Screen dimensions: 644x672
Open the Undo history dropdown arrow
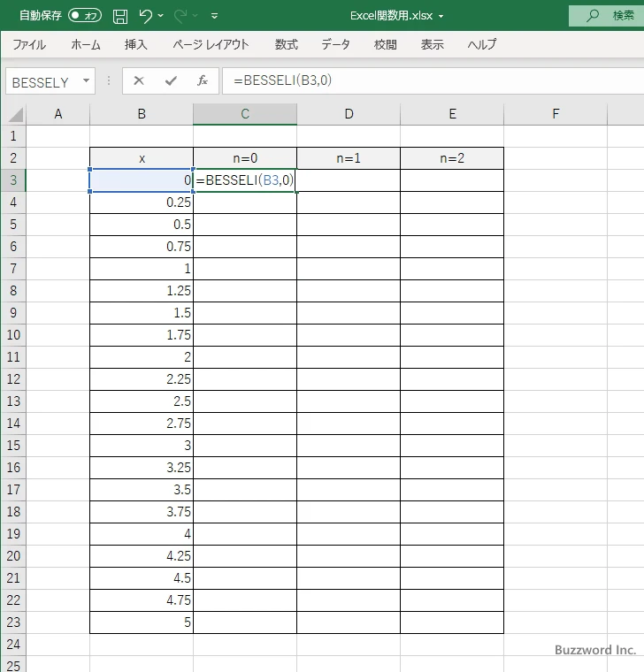tap(160, 16)
